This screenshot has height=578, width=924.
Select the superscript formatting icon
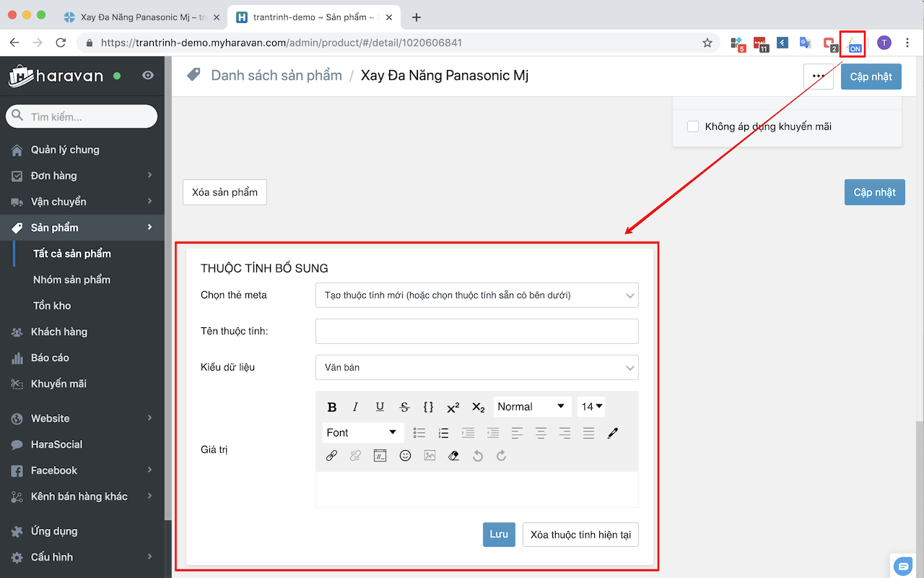point(453,406)
